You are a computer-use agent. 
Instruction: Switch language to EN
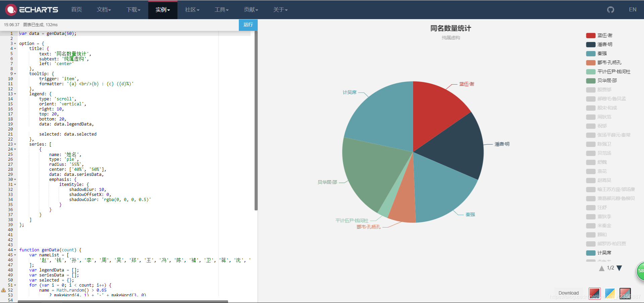coord(633,10)
